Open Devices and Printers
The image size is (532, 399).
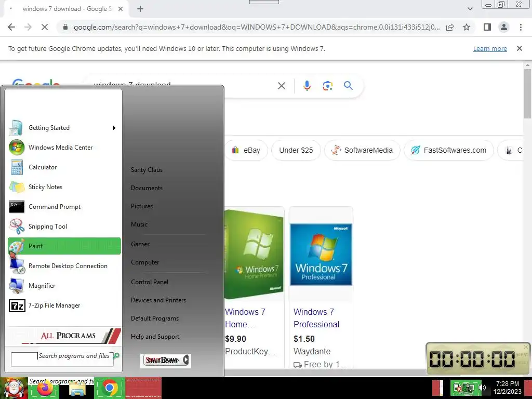click(x=158, y=300)
